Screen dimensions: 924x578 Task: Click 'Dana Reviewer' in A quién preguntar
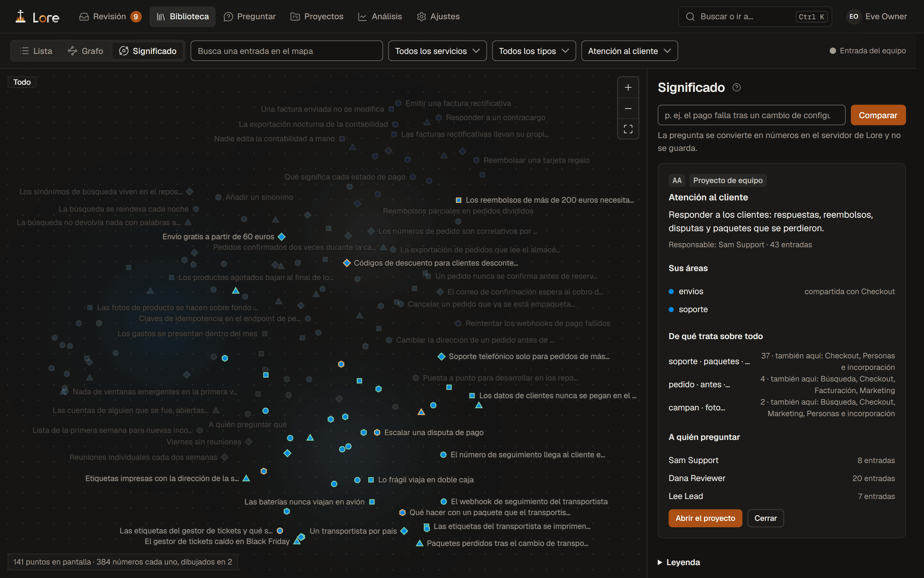(697, 478)
